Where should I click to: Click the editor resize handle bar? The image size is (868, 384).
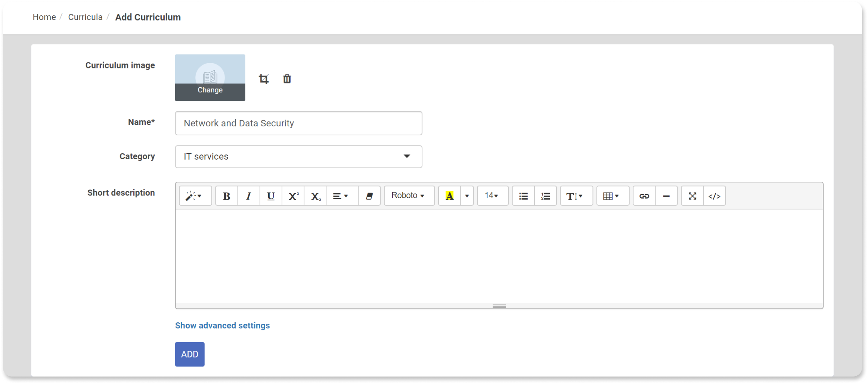click(x=499, y=306)
